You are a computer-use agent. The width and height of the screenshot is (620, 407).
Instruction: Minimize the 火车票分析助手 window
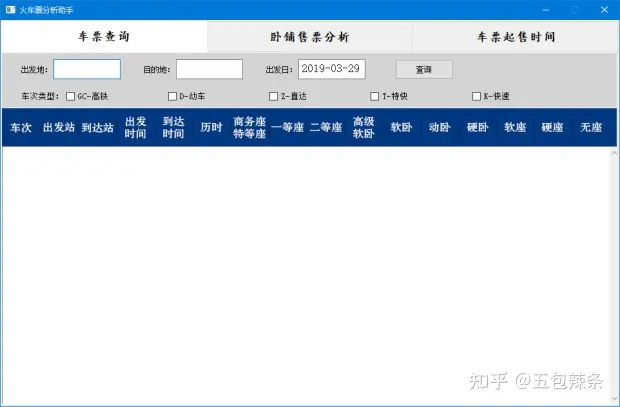[546, 10]
